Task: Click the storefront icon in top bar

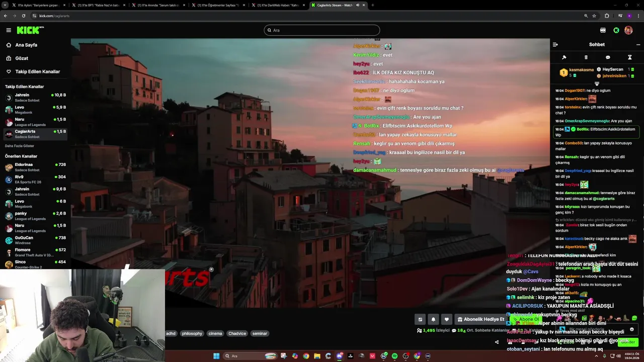Action: click(x=603, y=30)
